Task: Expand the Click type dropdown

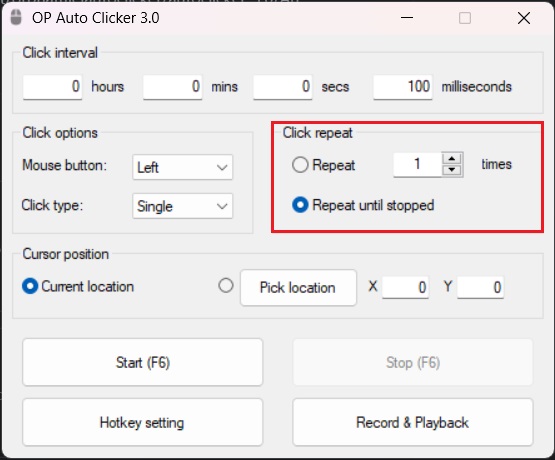Action: click(183, 206)
